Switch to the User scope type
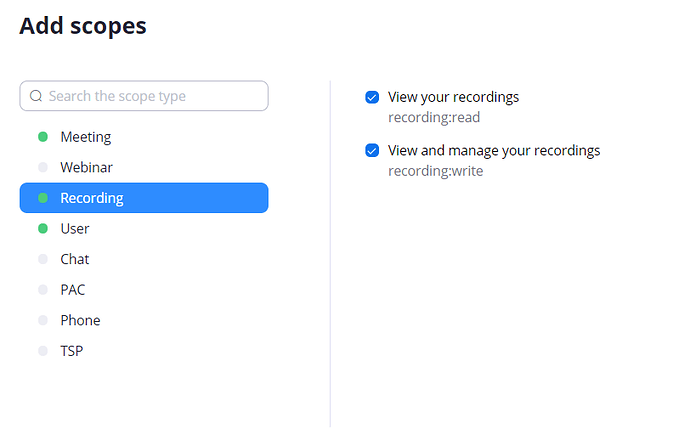Viewport: 690px width, 429px height. pyautogui.click(x=75, y=229)
